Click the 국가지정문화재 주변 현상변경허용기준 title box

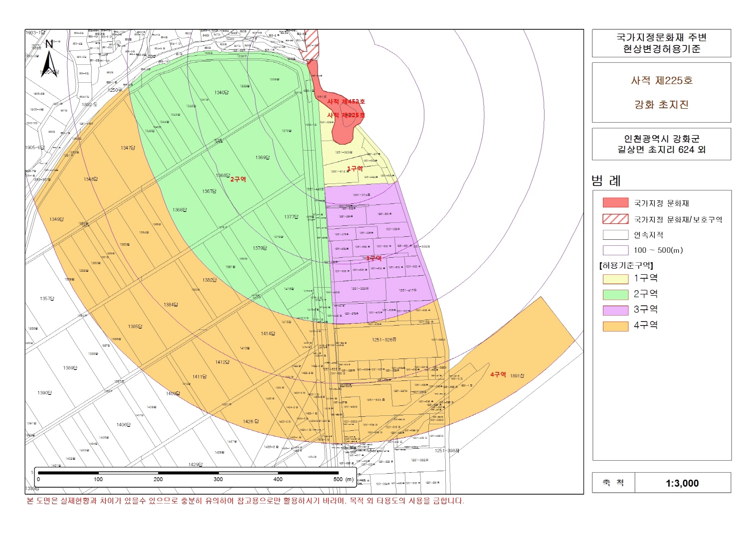click(x=661, y=43)
